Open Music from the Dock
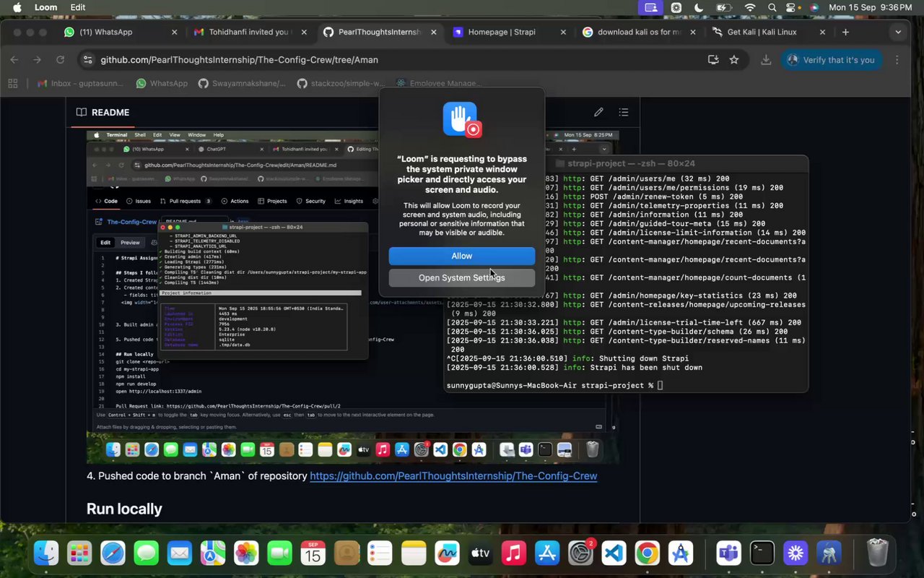924x578 pixels. pos(513,553)
